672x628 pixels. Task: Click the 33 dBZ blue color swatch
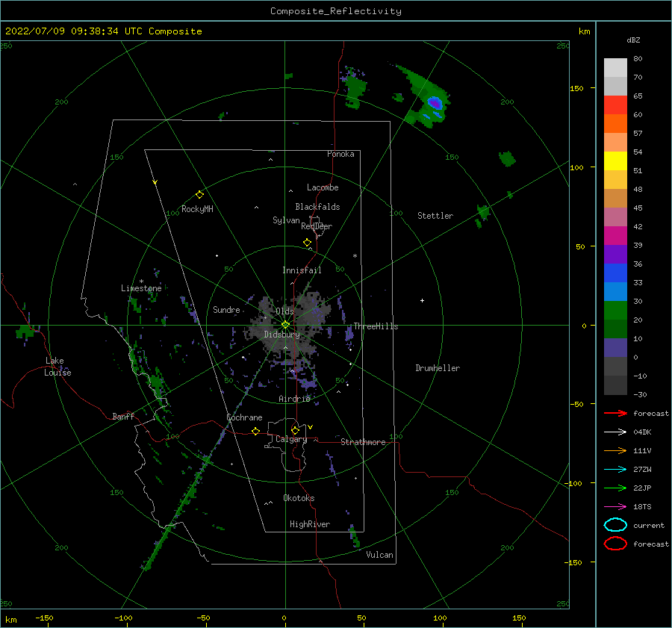tap(615, 273)
